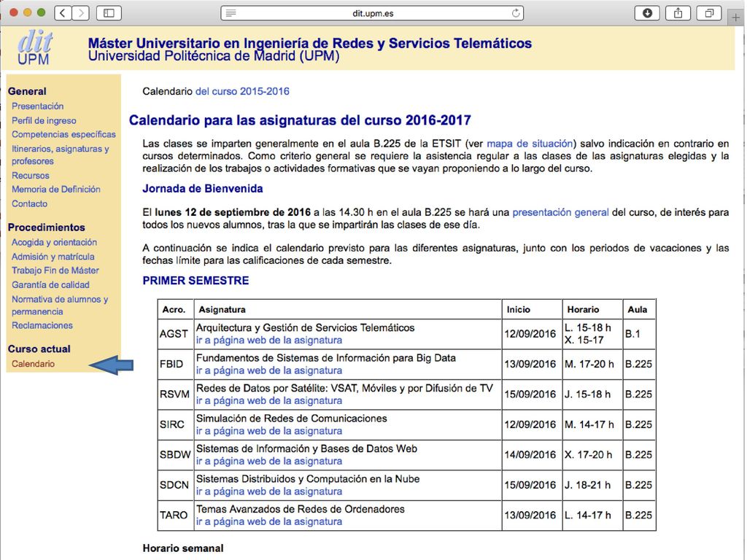Click the PRIMER SEMESTRE heading
The image size is (747, 560).
click(x=196, y=281)
